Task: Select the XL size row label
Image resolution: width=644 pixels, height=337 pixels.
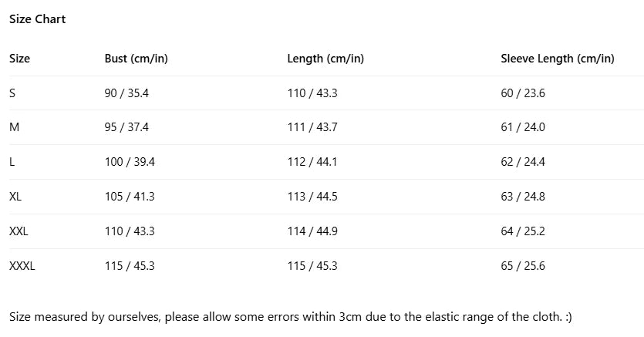Action: pos(15,197)
